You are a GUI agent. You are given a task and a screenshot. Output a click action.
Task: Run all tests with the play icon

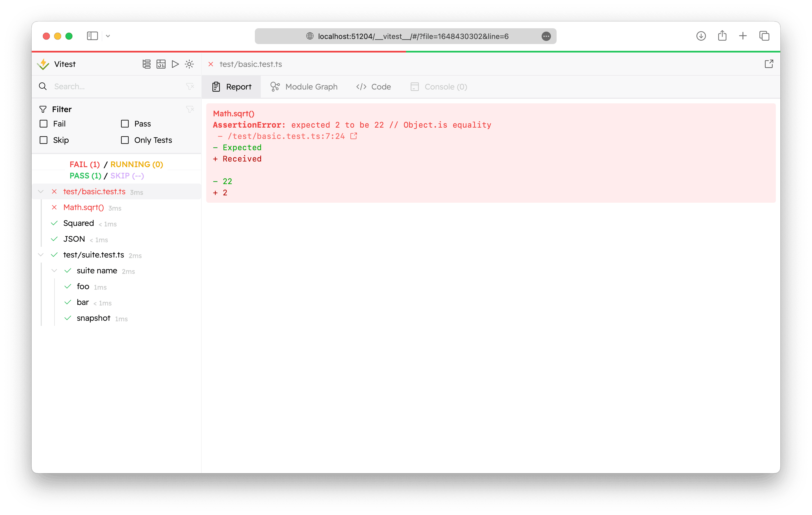(175, 64)
